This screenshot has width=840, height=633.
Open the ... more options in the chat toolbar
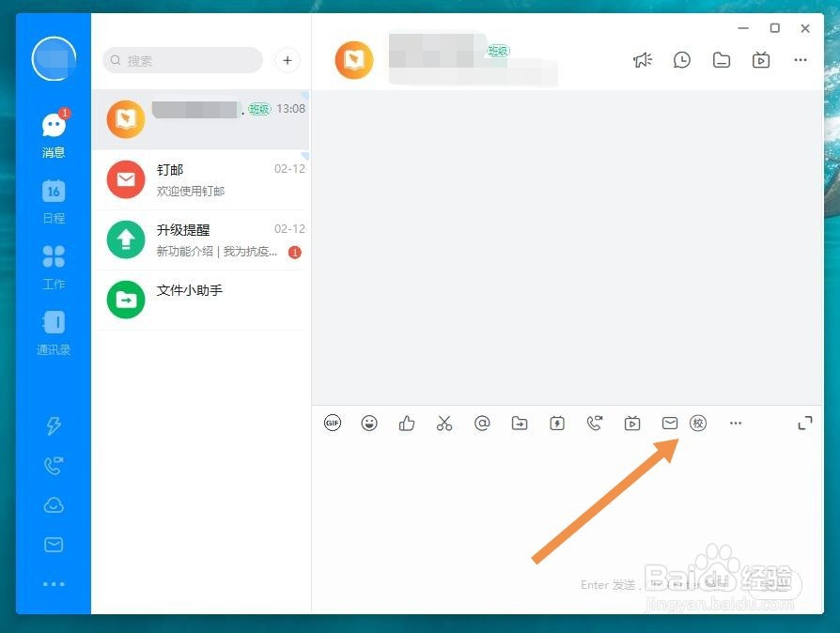pos(736,423)
